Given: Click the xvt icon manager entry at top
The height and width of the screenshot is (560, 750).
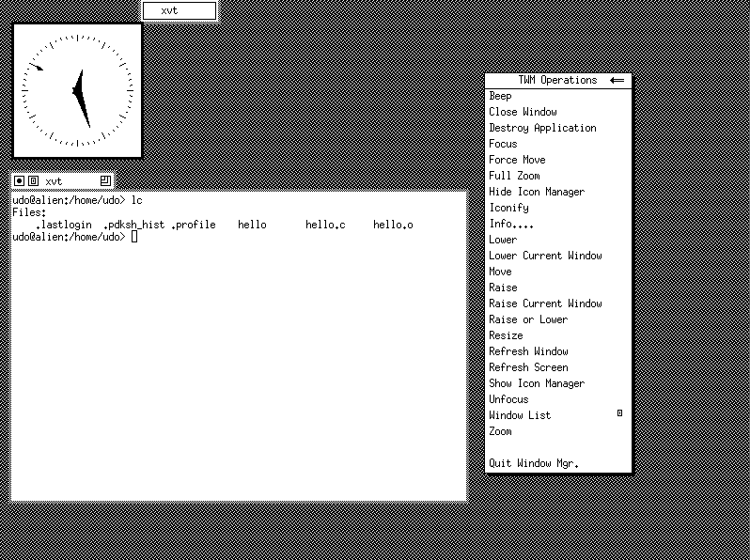Looking at the screenshot, I should tap(180, 11).
